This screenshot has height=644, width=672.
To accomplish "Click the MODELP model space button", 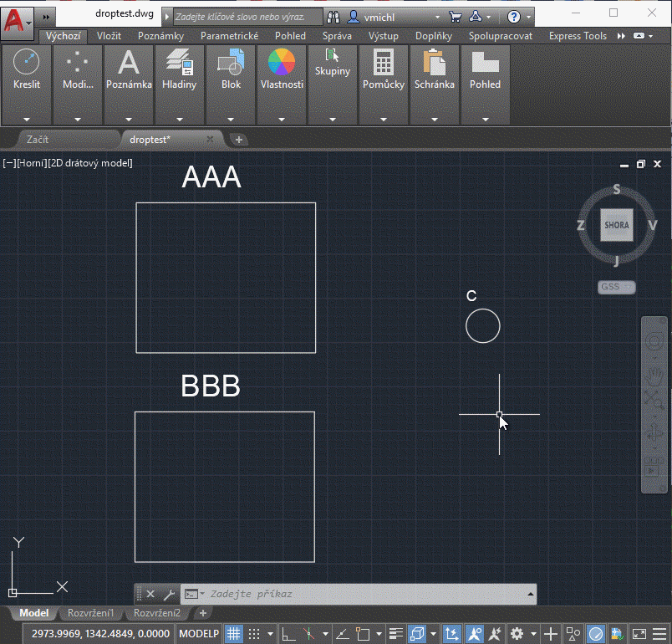I will tap(199, 634).
